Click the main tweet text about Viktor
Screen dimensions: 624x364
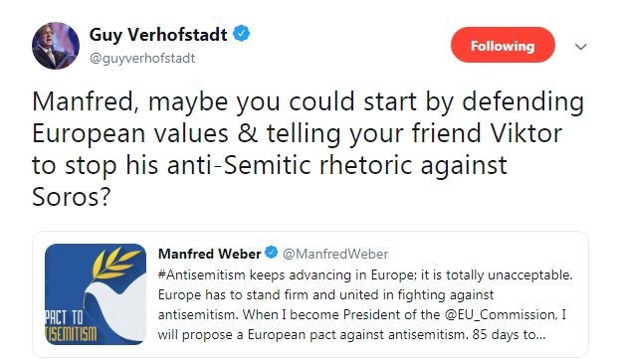(308, 149)
